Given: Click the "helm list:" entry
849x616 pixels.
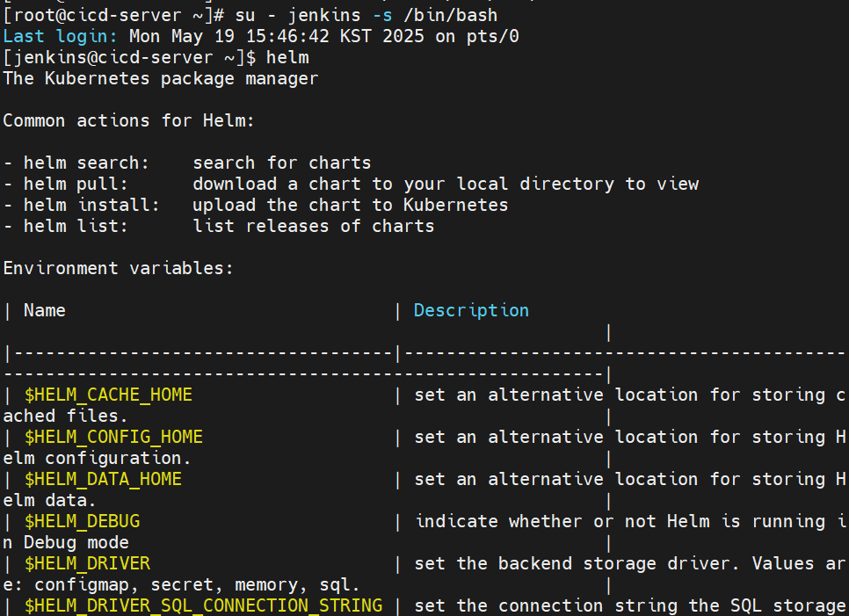Looking at the screenshot, I should tap(76, 226).
